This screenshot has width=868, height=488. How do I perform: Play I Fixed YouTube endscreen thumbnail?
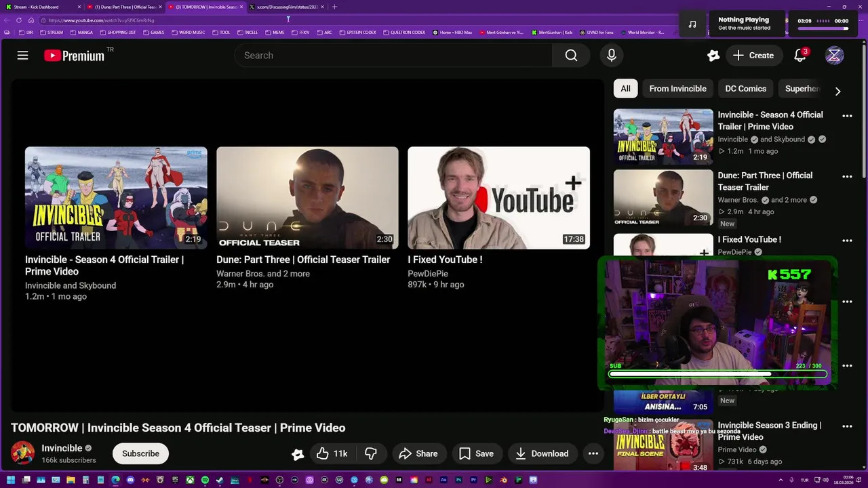click(498, 198)
